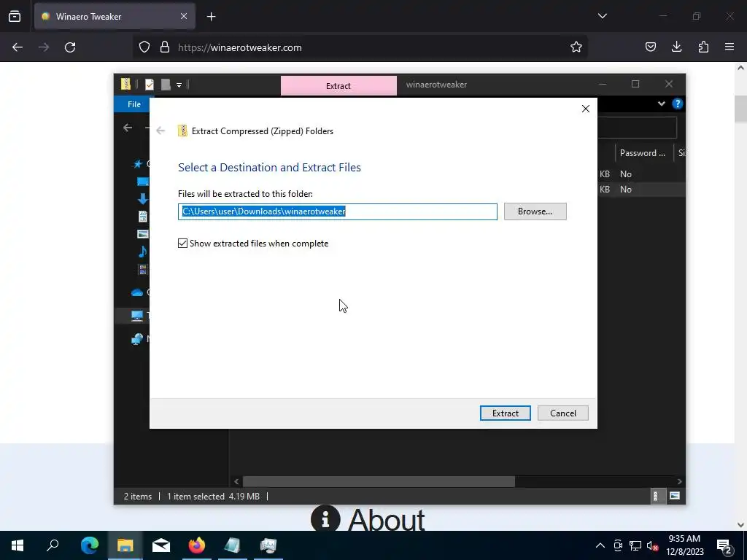Open a new Firefox tab
Image resolution: width=747 pixels, height=560 pixels.
[211, 17]
